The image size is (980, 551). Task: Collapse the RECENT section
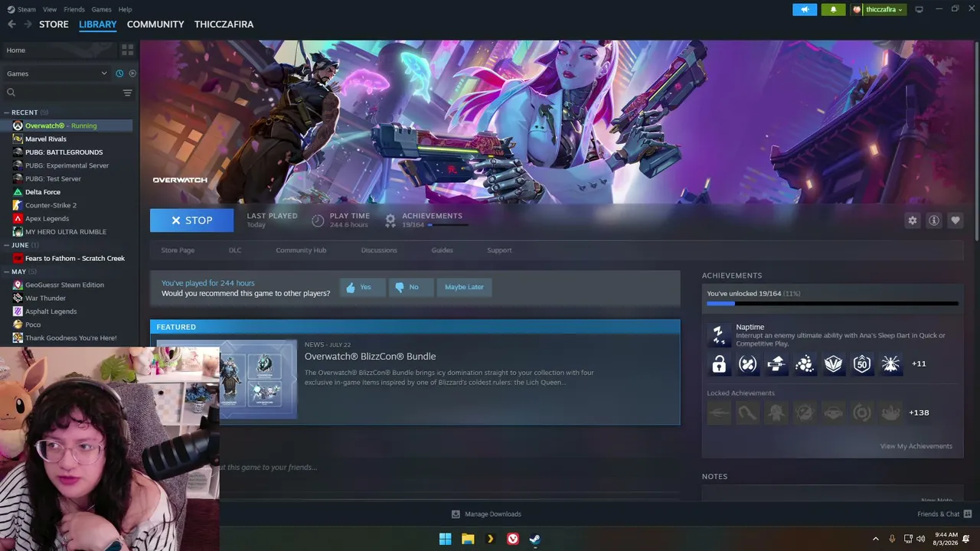tap(7, 112)
